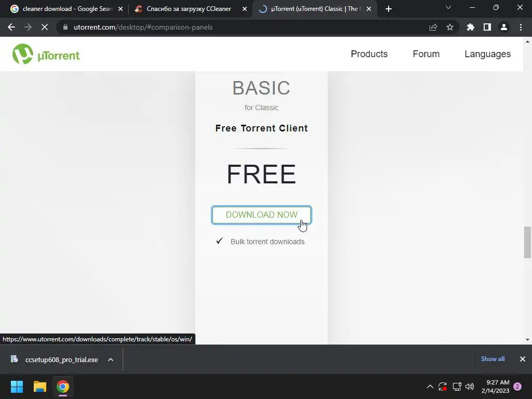Open a new browser tab
Viewport: 532px width, 399px height.
(389, 9)
